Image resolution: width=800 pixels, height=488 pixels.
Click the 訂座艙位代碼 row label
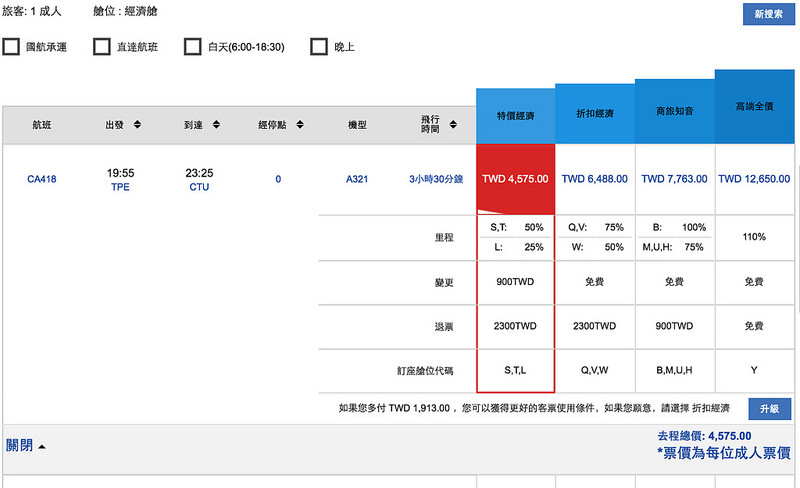point(425,371)
